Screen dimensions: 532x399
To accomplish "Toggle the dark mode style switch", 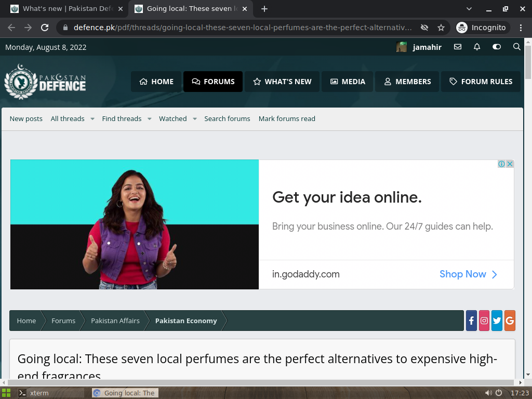I will click(496, 47).
